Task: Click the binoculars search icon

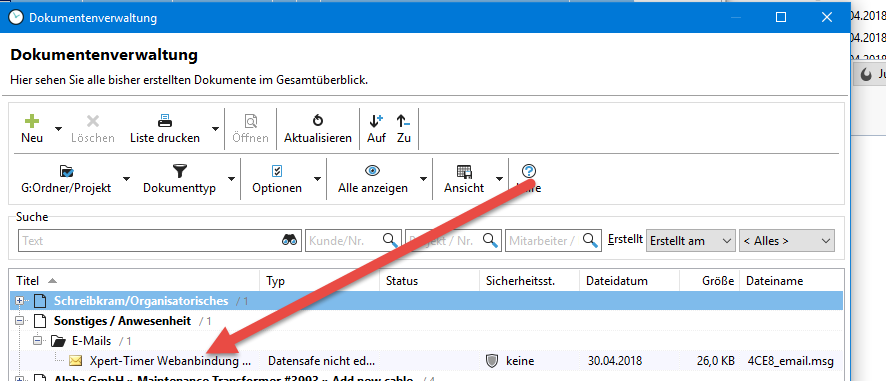Action: coord(289,240)
